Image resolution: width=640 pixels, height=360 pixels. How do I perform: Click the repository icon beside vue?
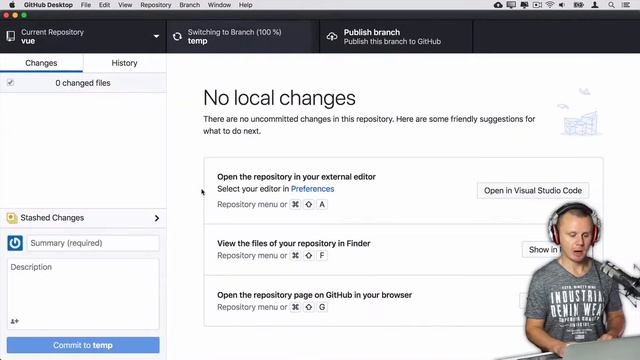coord(11,36)
